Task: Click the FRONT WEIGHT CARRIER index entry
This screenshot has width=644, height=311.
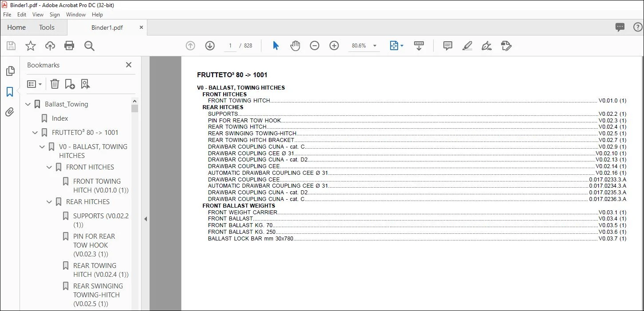Action: (417, 212)
